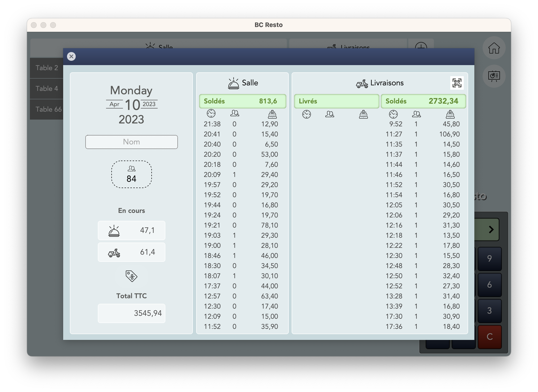Viewport: 538px width, 392px height.
Task: Select Livraisons Soldés 2732,34 header
Action: tap(423, 101)
